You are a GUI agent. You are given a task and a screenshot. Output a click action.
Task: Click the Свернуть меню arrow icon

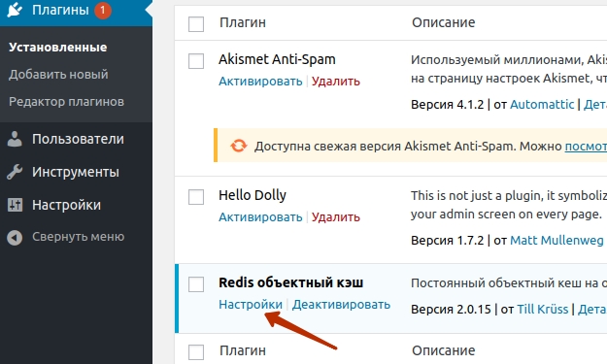coord(15,238)
